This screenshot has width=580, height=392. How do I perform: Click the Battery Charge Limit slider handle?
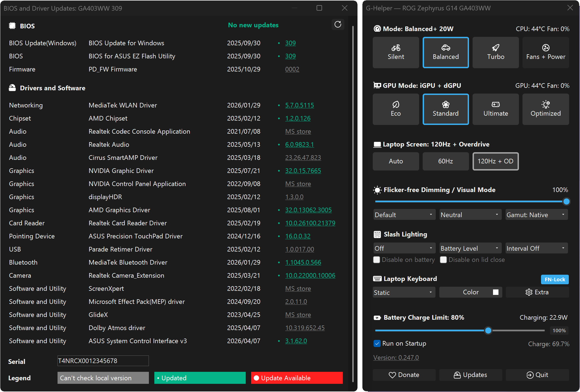pos(488,330)
